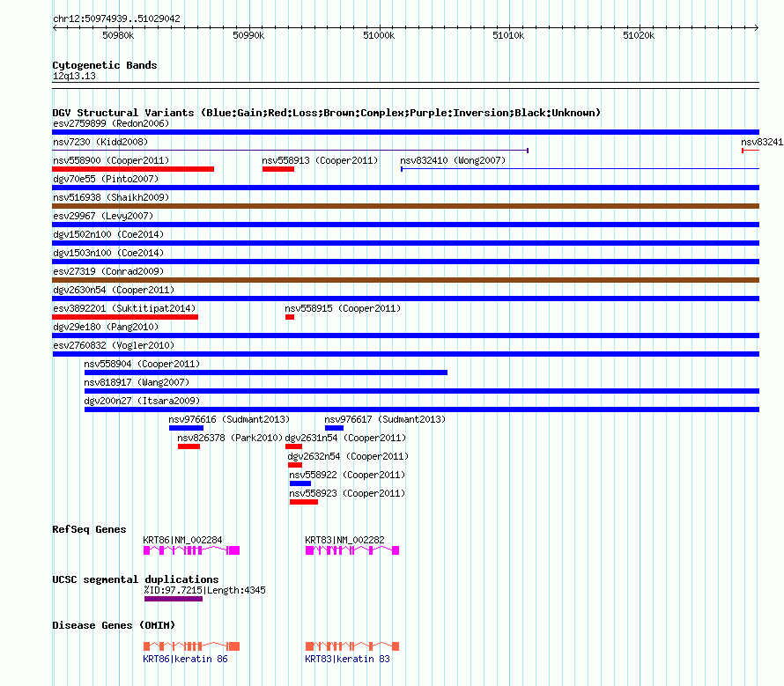Image resolution: width=784 pixels, height=686 pixels.
Task: Open esv29967 (Levy2007) variant label
Action: click(103, 216)
